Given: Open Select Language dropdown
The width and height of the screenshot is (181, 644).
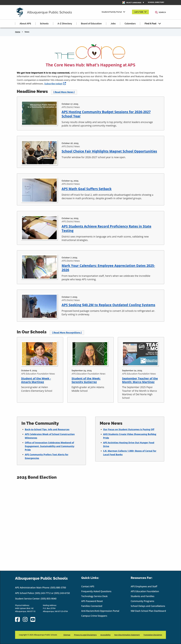Looking at the screenshot, I should 135,3.
